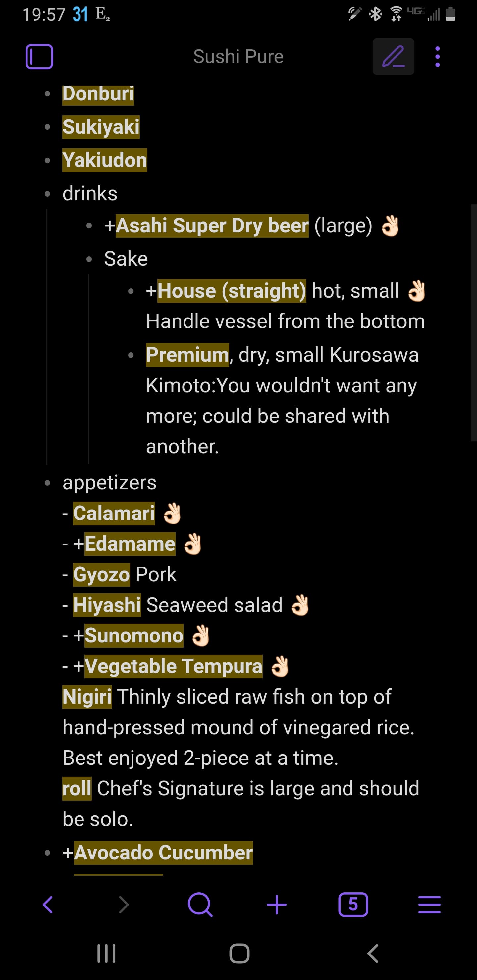Screen dimensions: 477x980
Task: Open the hamburger ribbon menu
Action: point(429,904)
